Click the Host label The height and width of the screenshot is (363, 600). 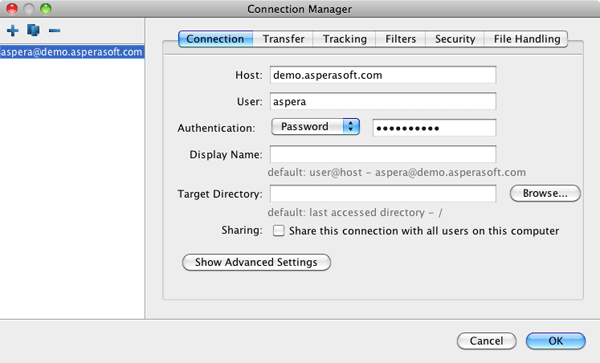click(x=249, y=75)
